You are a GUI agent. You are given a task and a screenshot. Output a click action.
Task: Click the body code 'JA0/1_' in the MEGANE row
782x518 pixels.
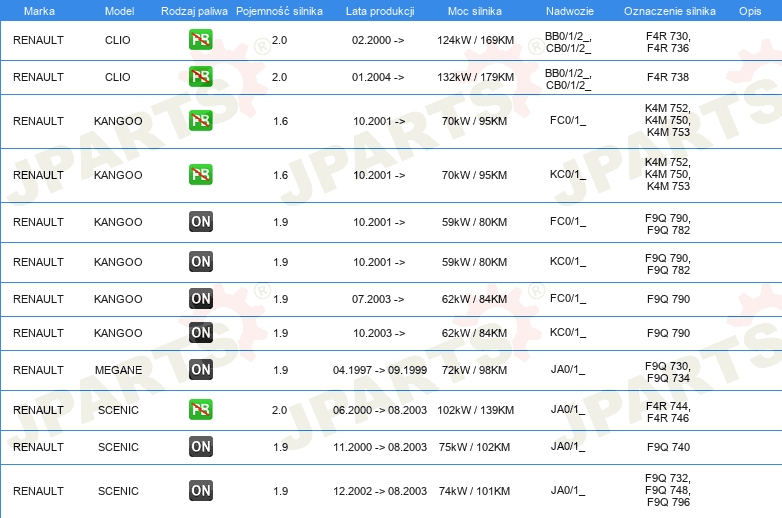pos(568,370)
